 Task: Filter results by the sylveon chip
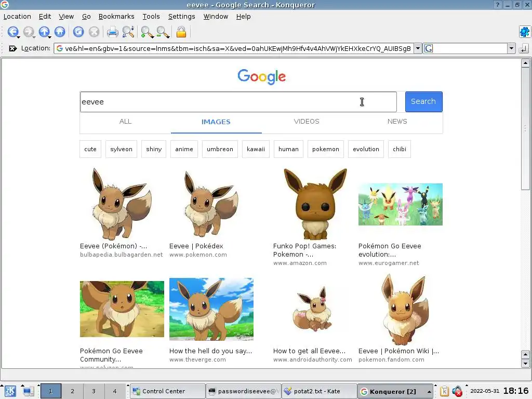[121, 149]
